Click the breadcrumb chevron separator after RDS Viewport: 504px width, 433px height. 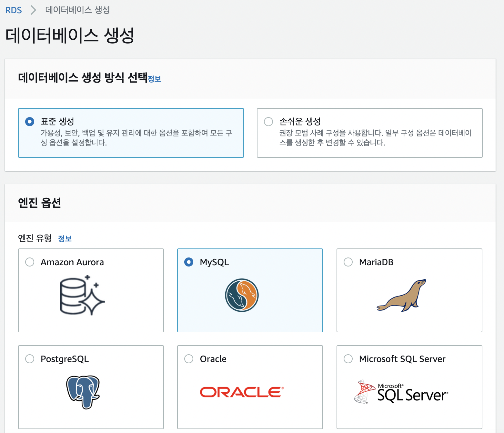(33, 10)
